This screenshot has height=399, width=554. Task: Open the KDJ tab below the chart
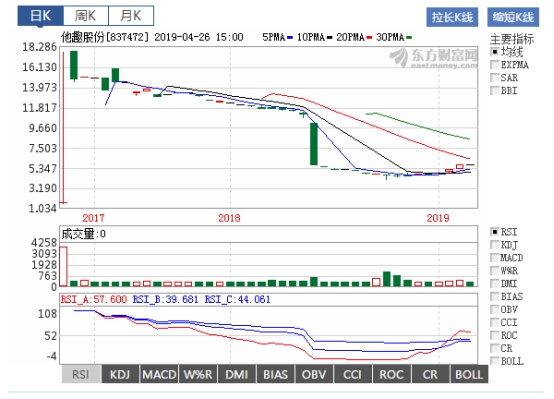point(120,374)
